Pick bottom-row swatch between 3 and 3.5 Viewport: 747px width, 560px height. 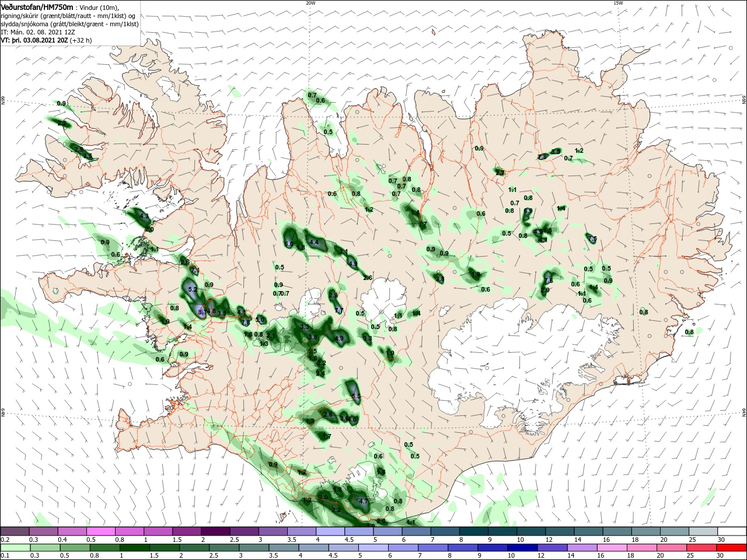(x=254, y=548)
